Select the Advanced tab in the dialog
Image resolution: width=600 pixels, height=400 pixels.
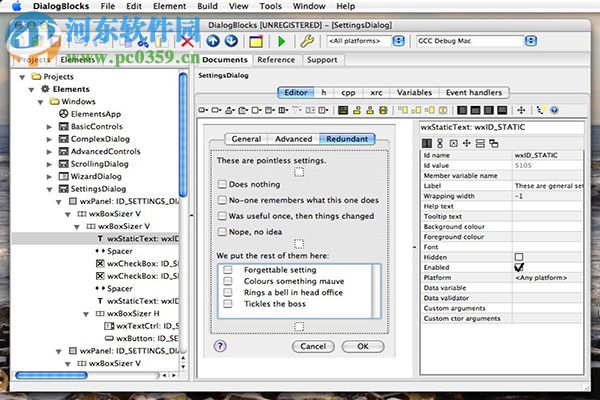coord(293,139)
